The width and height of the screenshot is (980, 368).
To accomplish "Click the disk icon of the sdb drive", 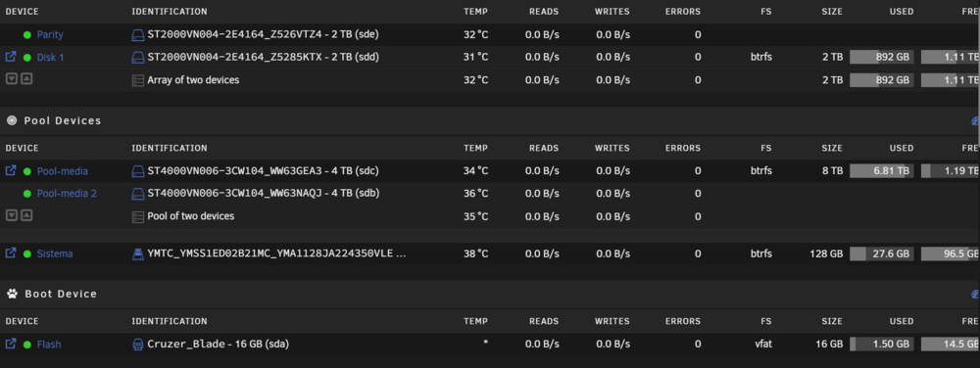I will click(x=137, y=194).
